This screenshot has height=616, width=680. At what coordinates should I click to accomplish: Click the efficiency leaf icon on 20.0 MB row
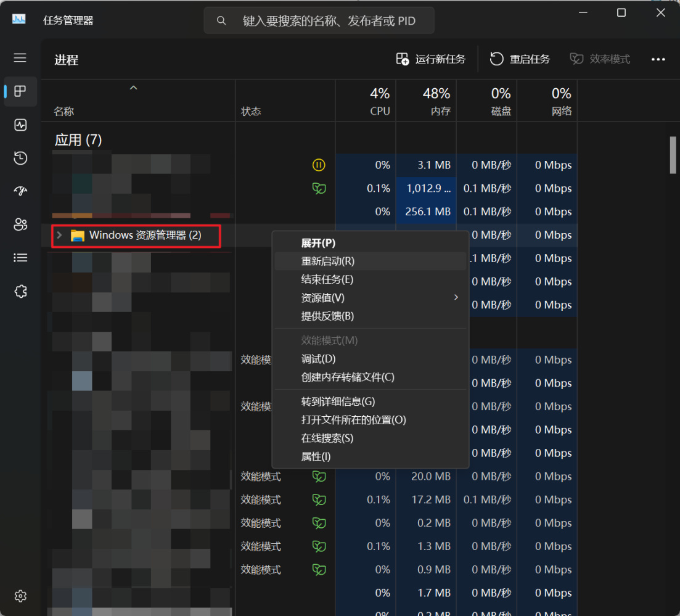tap(319, 476)
